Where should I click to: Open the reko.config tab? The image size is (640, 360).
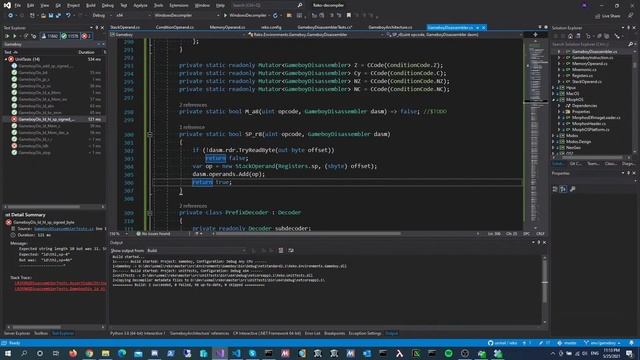(271, 27)
